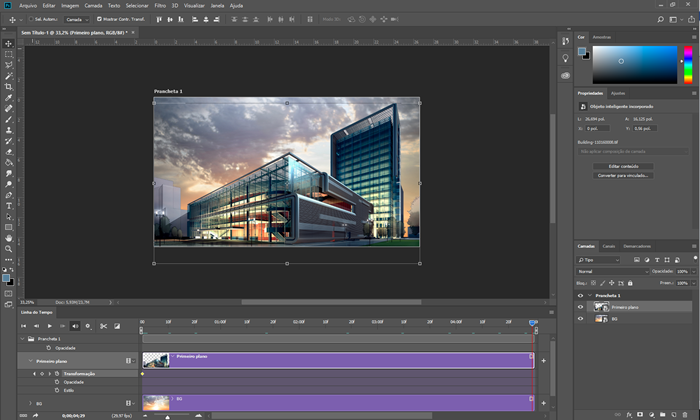
Task: Toggle Transformação keyframe stopwatch
Action: click(57, 374)
